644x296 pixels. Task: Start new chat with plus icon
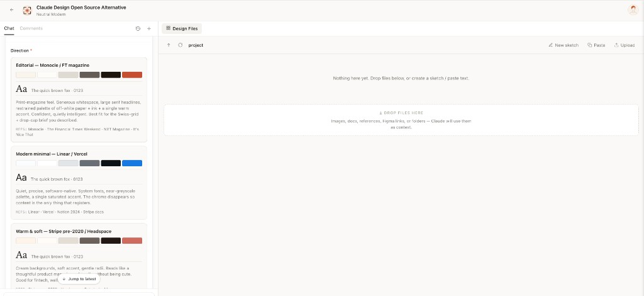point(149,28)
